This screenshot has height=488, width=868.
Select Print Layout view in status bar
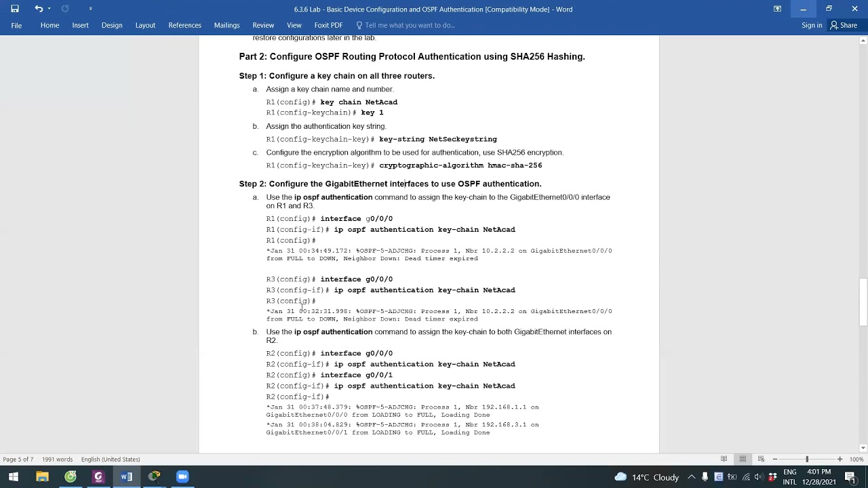(743, 459)
